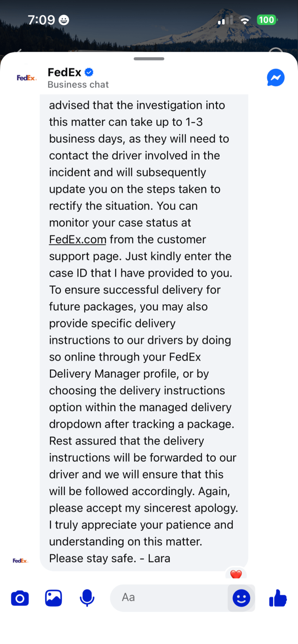
Task: Select the microphone to record audio
Action: tap(87, 598)
